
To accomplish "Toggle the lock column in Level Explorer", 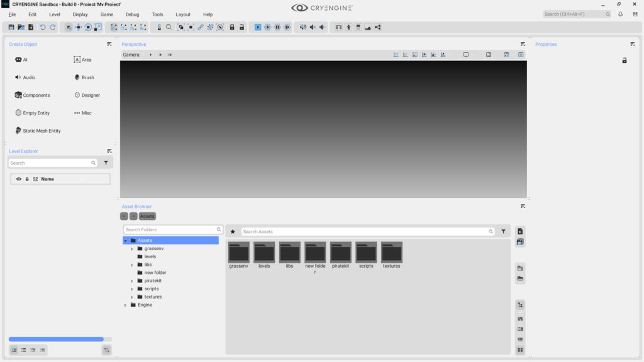I will [x=27, y=179].
